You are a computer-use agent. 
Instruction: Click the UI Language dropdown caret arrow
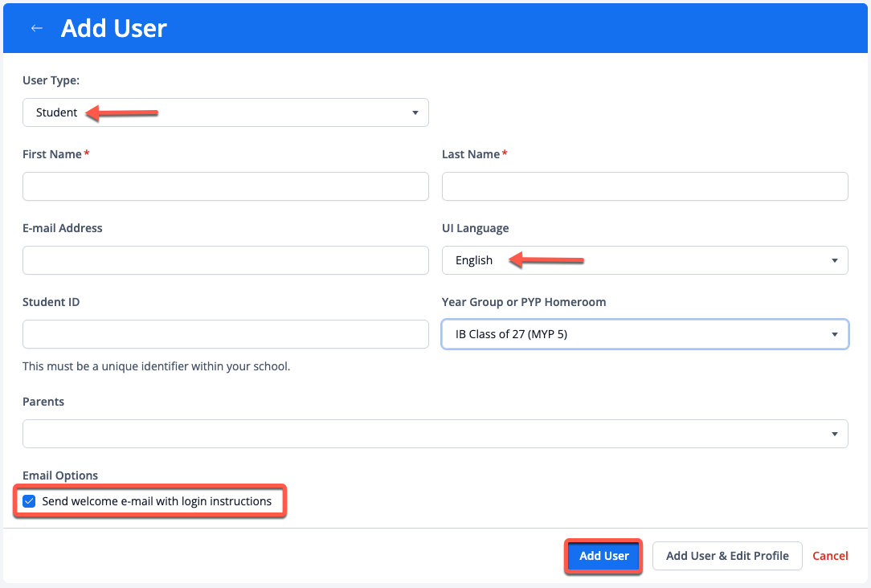[x=834, y=260]
